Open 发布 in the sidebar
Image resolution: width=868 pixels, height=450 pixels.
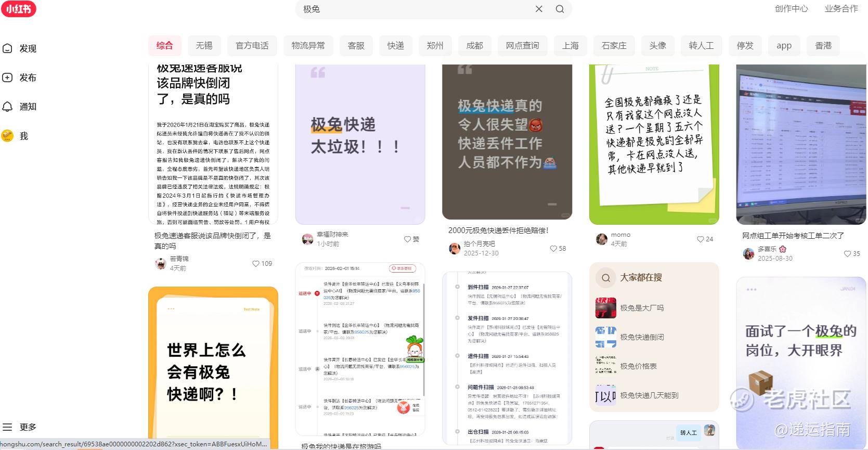[20, 78]
